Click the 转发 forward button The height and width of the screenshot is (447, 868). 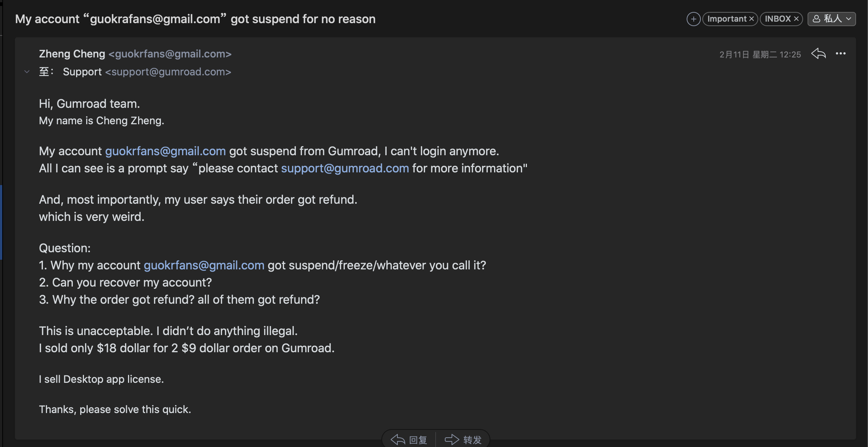[463, 440]
